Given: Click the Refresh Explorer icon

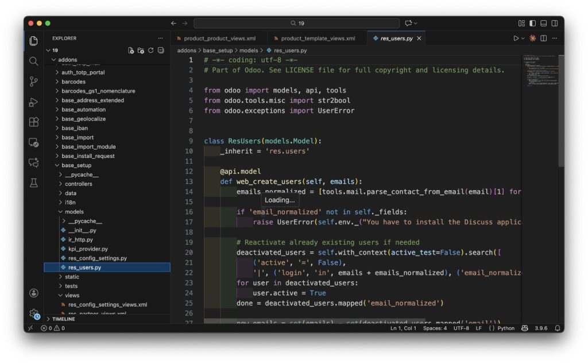Looking at the screenshot, I should [150, 51].
